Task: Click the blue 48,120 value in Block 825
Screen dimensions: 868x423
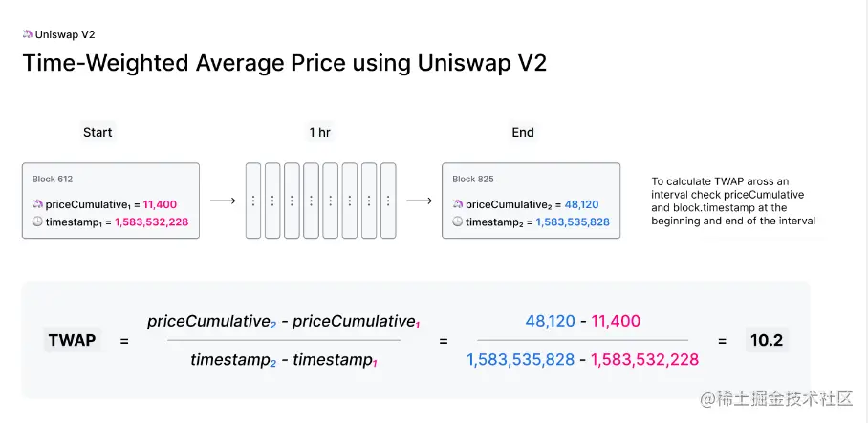Action: tap(581, 204)
